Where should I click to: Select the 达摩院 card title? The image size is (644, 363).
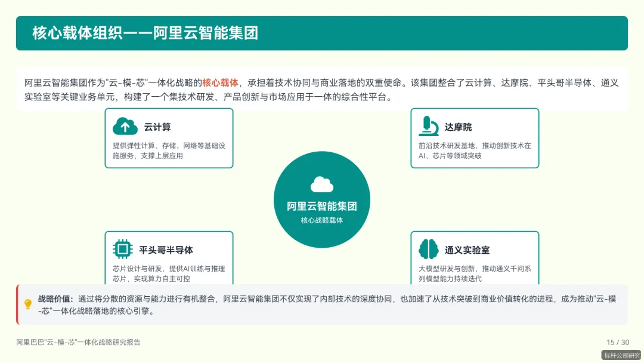tap(459, 127)
